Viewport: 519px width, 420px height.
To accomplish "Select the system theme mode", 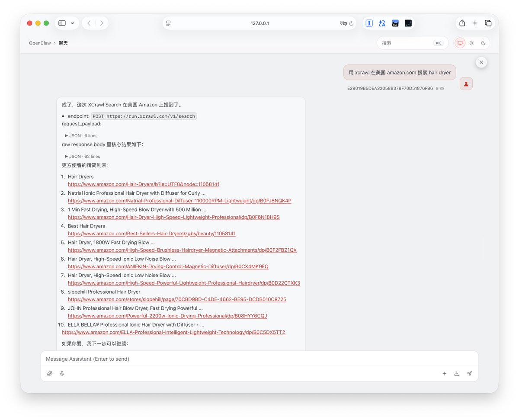I will (460, 43).
